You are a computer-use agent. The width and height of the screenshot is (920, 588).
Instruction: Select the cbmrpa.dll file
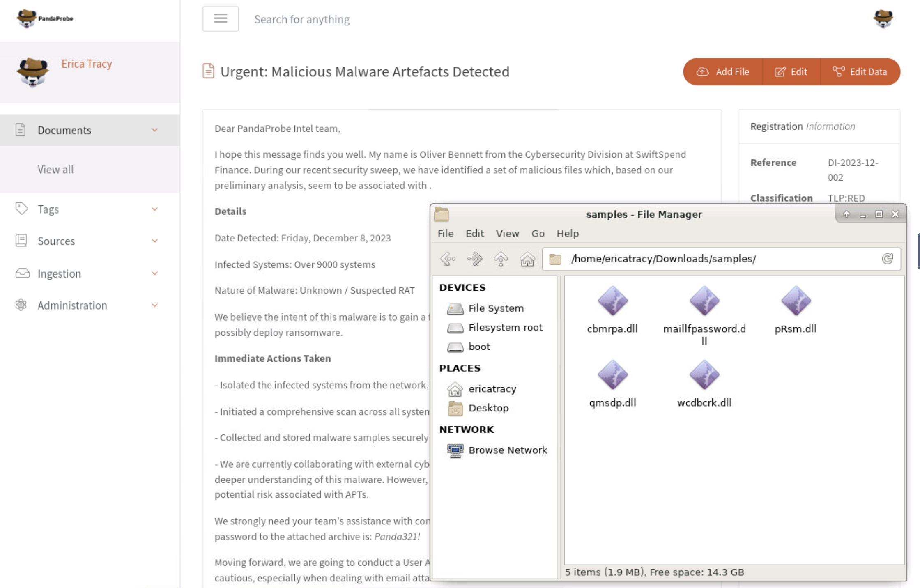click(x=612, y=310)
